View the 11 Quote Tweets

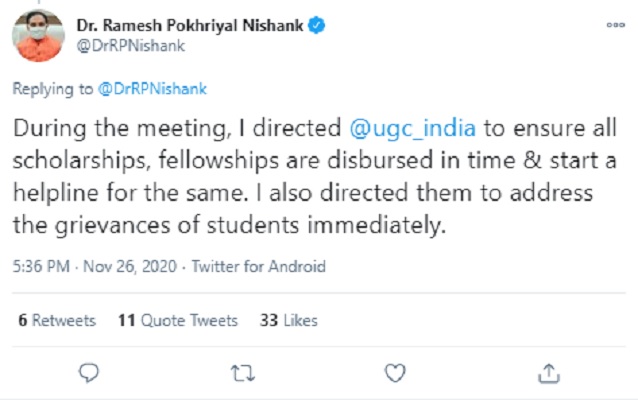click(177, 320)
